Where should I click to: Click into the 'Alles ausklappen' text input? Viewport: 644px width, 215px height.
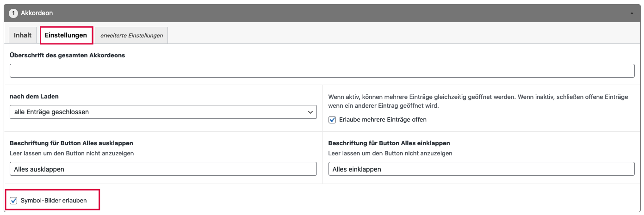pos(163,169)
